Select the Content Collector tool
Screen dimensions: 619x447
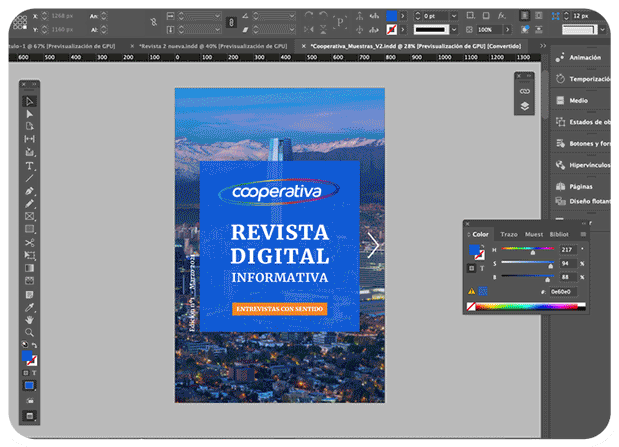[29, 152]
